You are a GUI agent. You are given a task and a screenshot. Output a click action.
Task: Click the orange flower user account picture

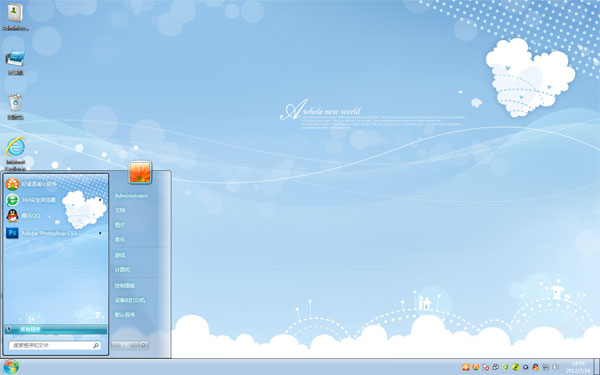pyautogui.click(x=140, y=172)
